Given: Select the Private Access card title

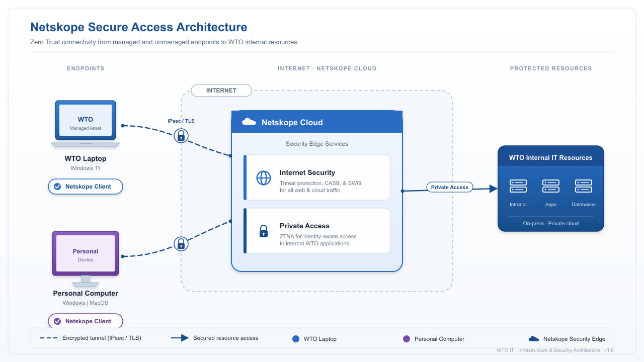Looking at the screenshot, I should click(x=304, y=226).
